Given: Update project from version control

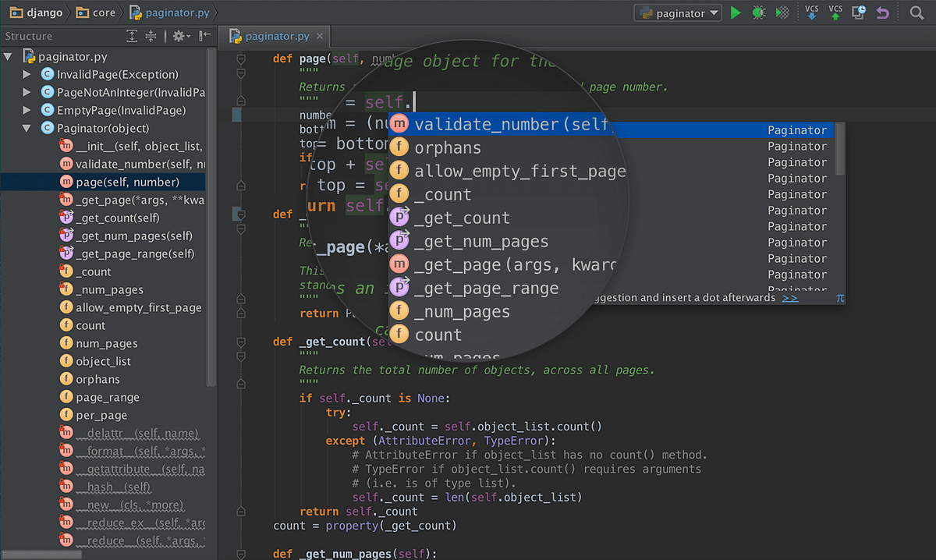Looking at the screenshot, I should pos(813,12).
